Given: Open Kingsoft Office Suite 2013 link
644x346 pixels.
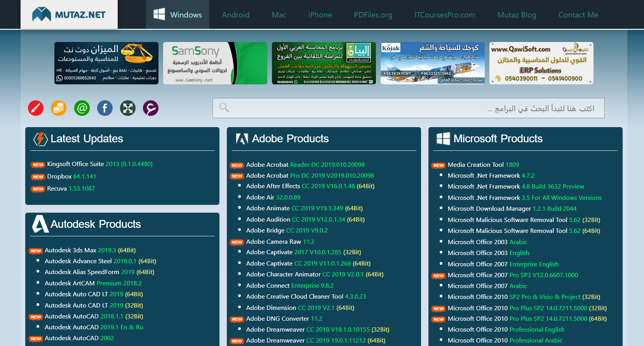Looking at the screenshot, I should pos(100,164).
